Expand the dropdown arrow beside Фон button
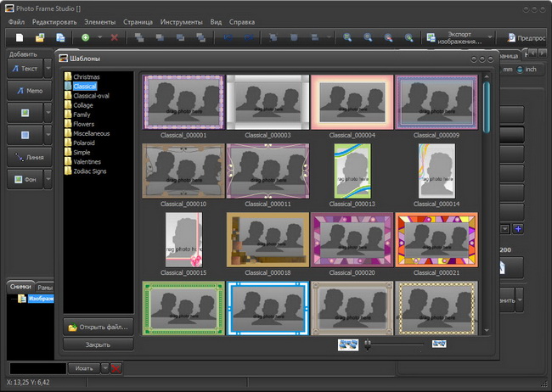552x392 pixels. tap(48, 179)
